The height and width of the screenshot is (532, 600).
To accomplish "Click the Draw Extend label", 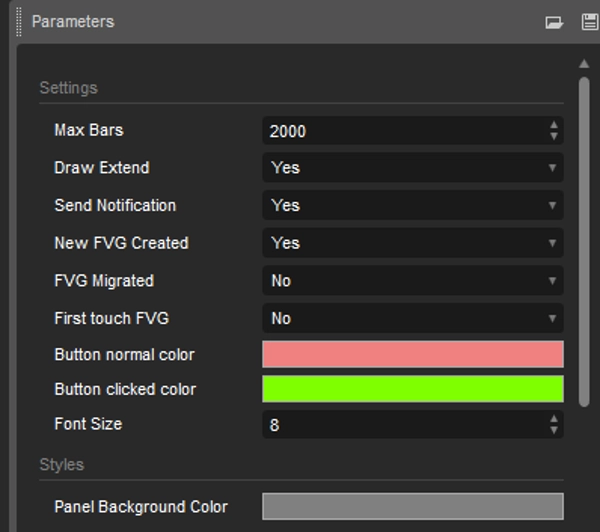I will click(102, 168).
